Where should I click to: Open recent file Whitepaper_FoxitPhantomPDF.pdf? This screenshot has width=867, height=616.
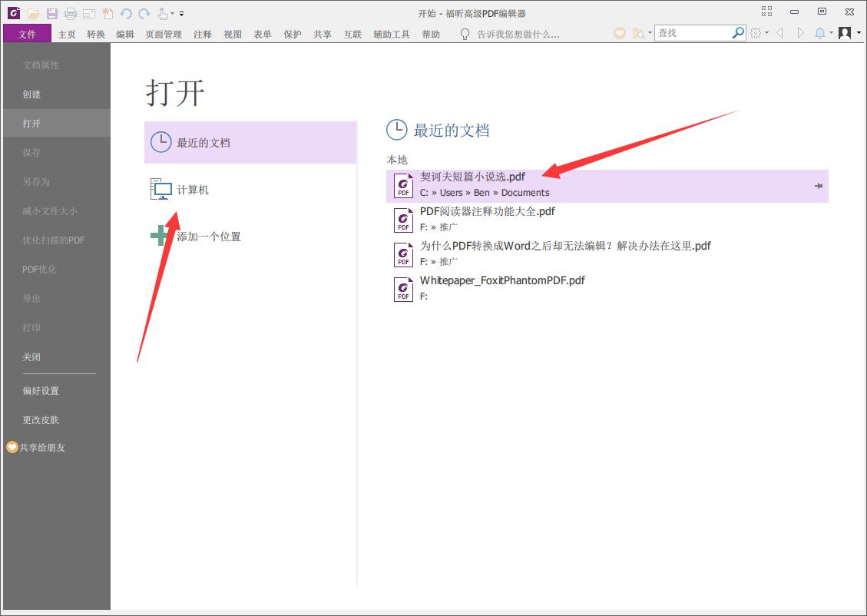pos(501,280)
